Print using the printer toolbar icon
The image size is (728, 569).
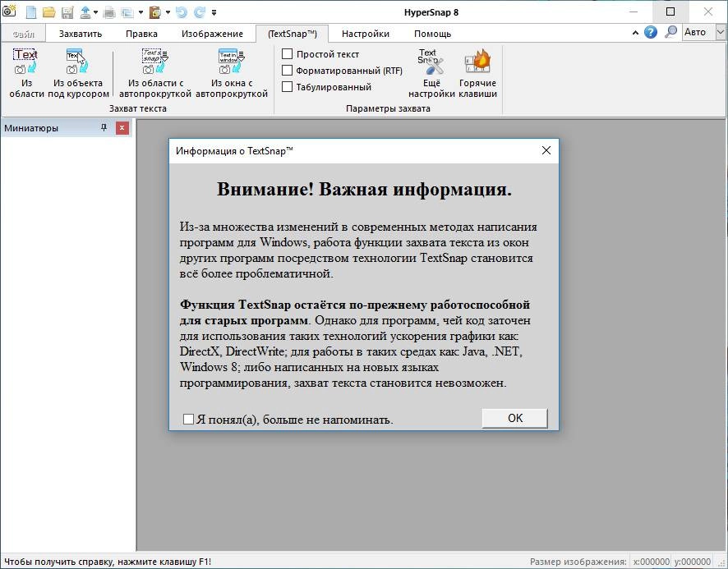coord(109,12)
